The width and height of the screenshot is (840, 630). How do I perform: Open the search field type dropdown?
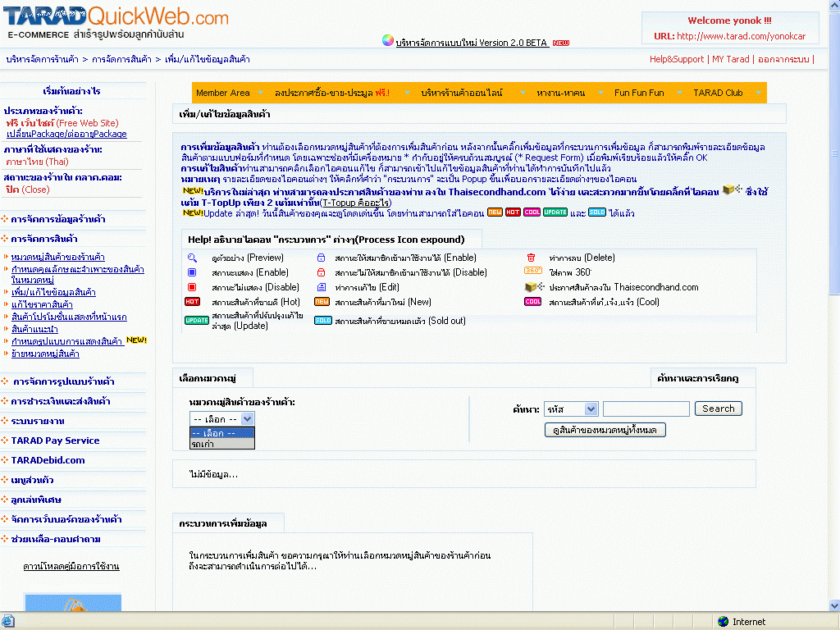[x=591, y=409]
